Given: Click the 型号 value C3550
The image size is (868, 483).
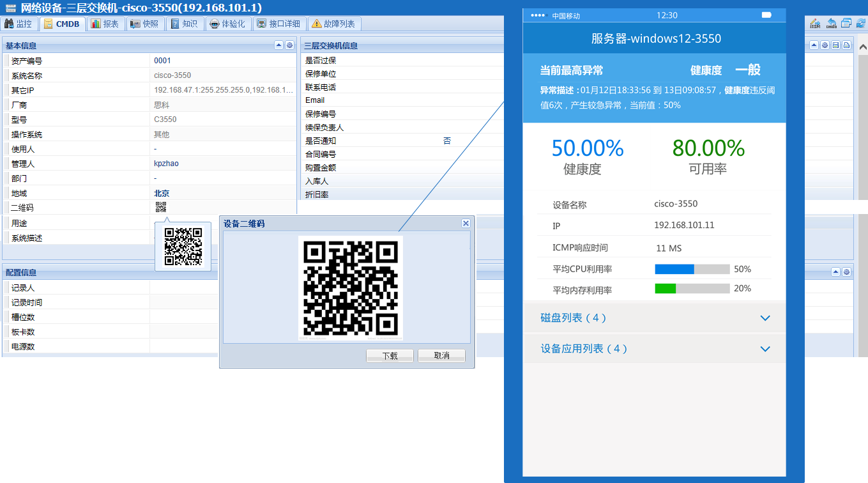Looking at the screenshot, I should (165, 119).
